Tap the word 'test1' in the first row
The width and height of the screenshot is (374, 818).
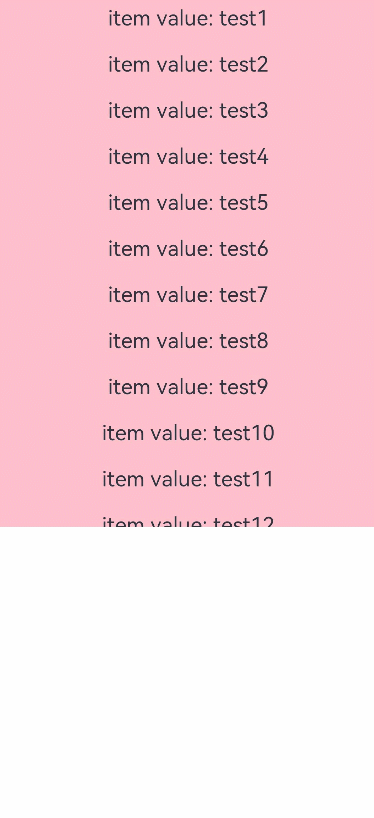pos(243,19)
